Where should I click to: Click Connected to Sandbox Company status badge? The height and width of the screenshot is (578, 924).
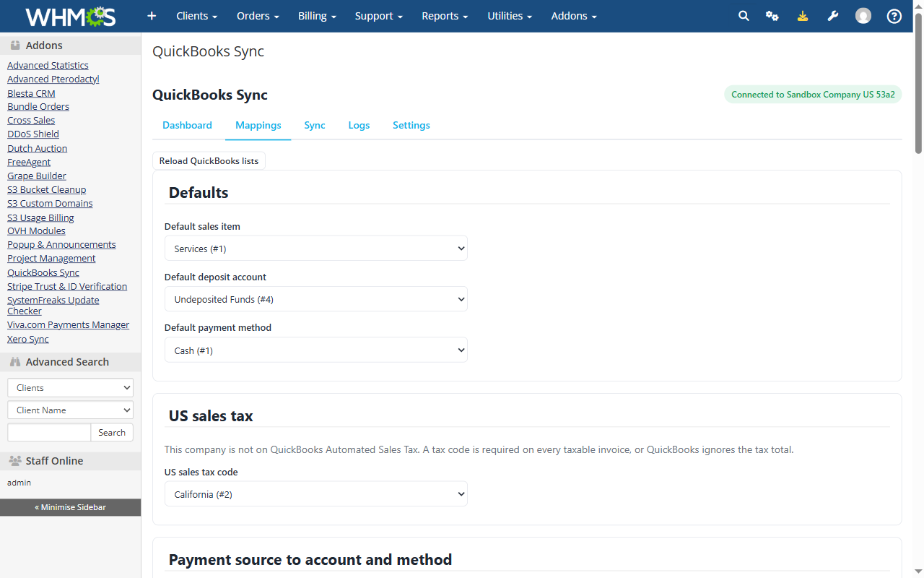(813, 94)
